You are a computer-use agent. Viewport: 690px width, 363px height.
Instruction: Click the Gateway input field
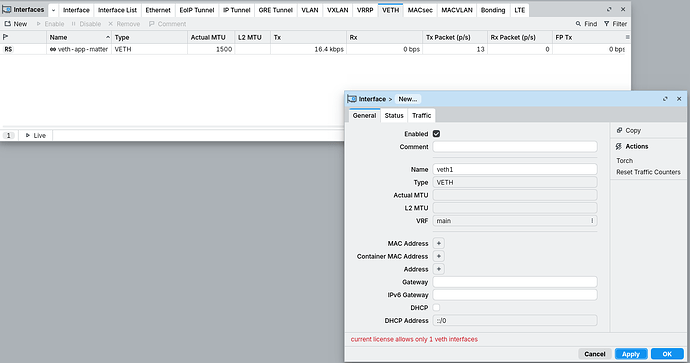(515, 282)
